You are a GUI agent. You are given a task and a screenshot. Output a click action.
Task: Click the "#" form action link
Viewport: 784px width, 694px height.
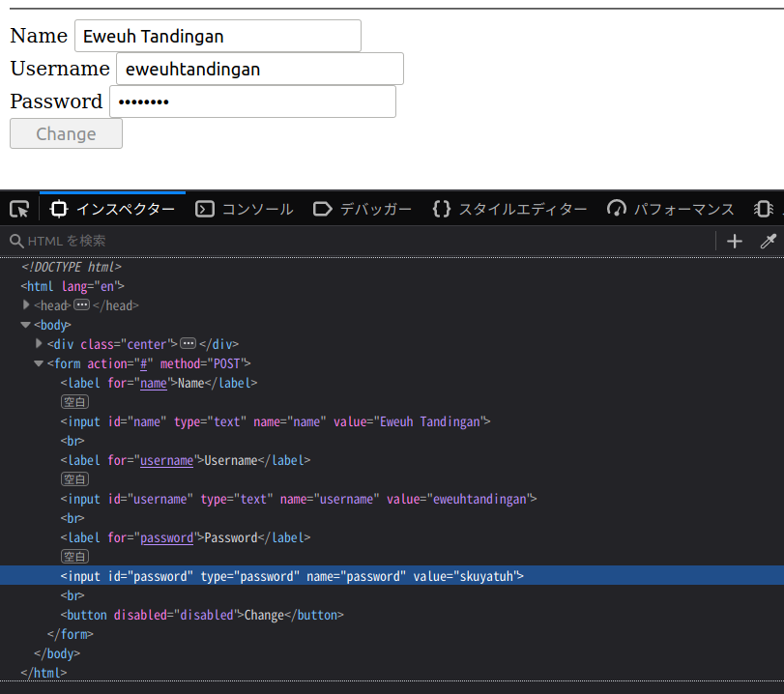click(x=143, y=364)
